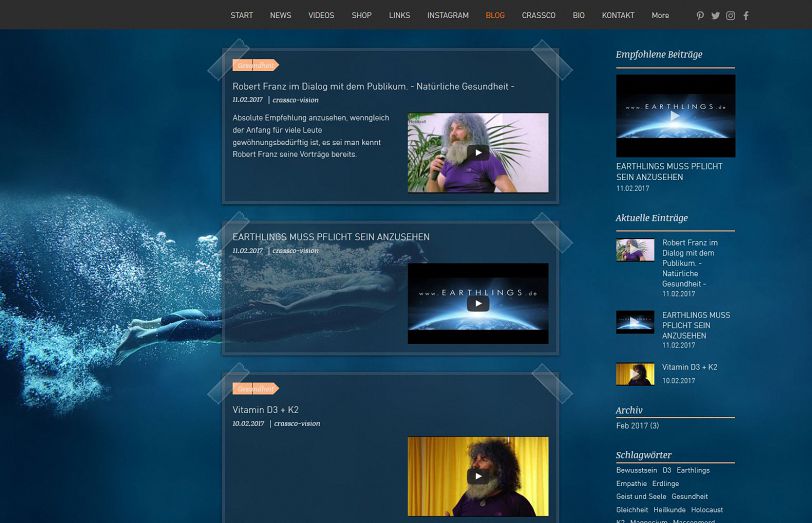Screen dimensions: 812x523
Task: Click date '11.02.2017' on Robert Franz post
Action: [x=248, y=100]
